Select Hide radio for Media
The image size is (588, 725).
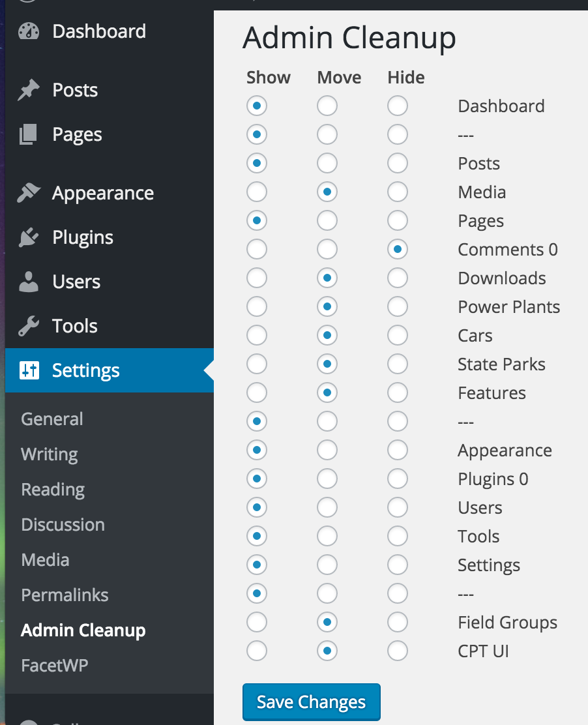(397, 192)
